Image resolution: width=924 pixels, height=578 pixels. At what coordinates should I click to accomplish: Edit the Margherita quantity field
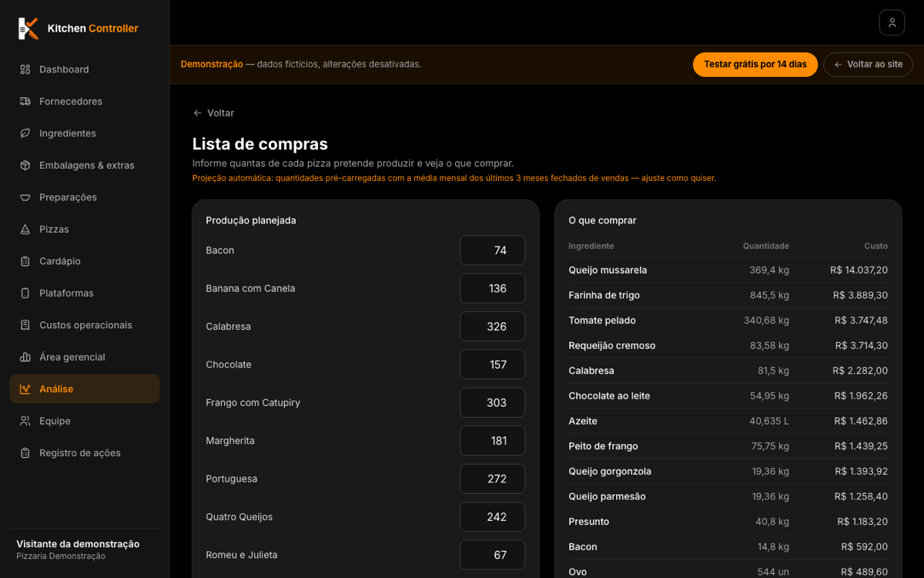pyautogui.click(x=493, y=441)
